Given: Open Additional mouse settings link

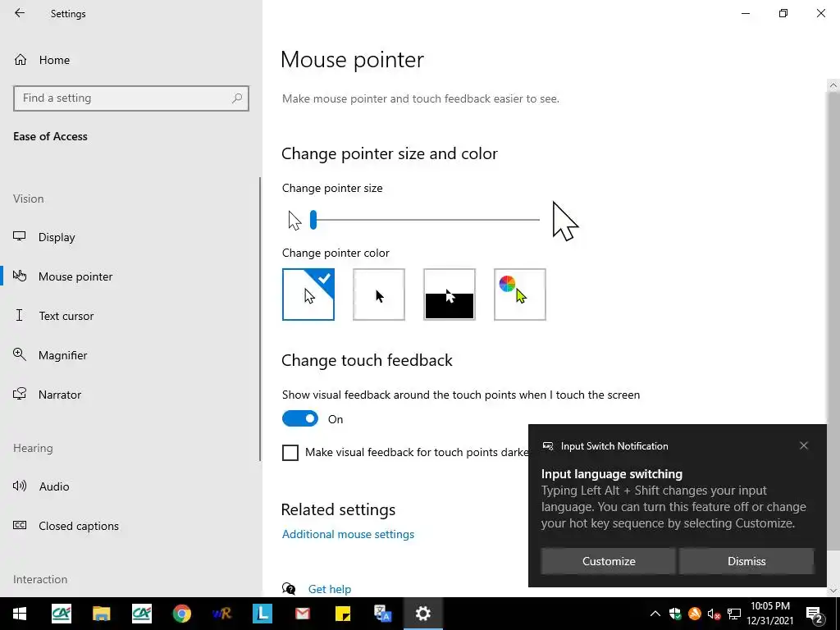Looking at the screenshot, I should (x=348, y=534).
